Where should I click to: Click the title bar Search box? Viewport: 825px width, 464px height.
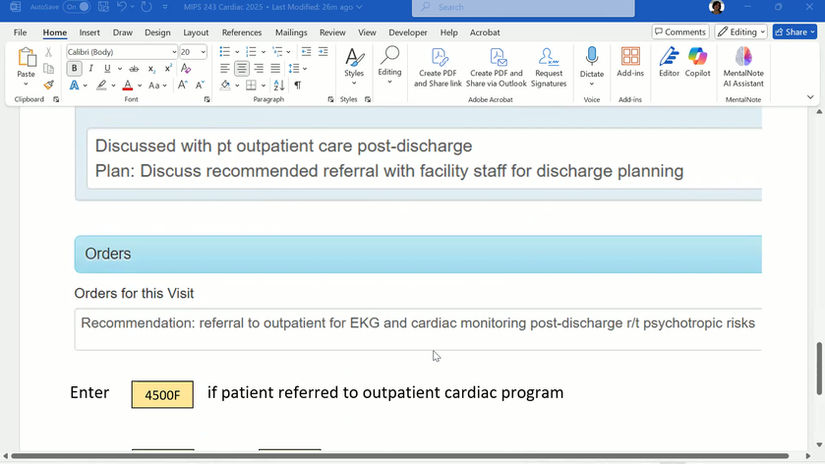coord(523,7)
